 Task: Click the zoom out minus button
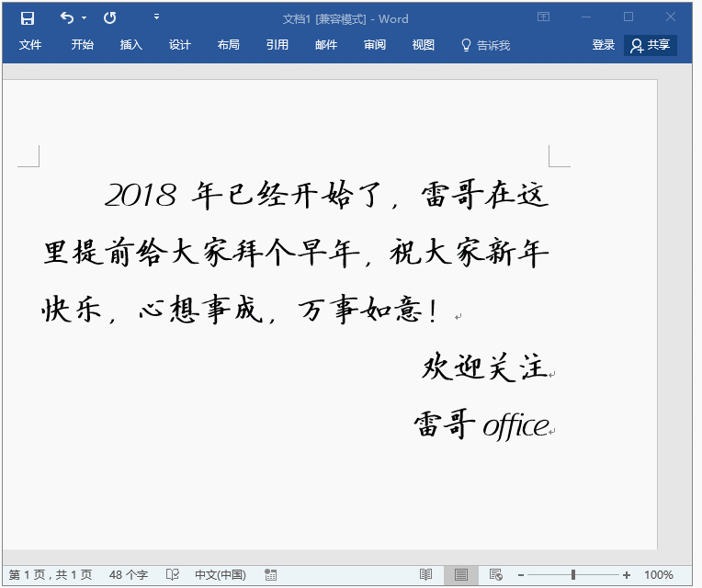click(x=521, y=575)
